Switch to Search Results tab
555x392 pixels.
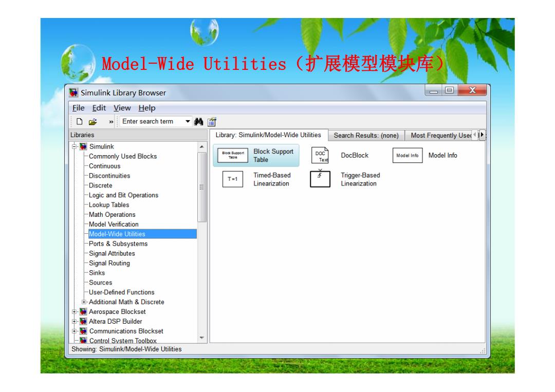point(366,136)
